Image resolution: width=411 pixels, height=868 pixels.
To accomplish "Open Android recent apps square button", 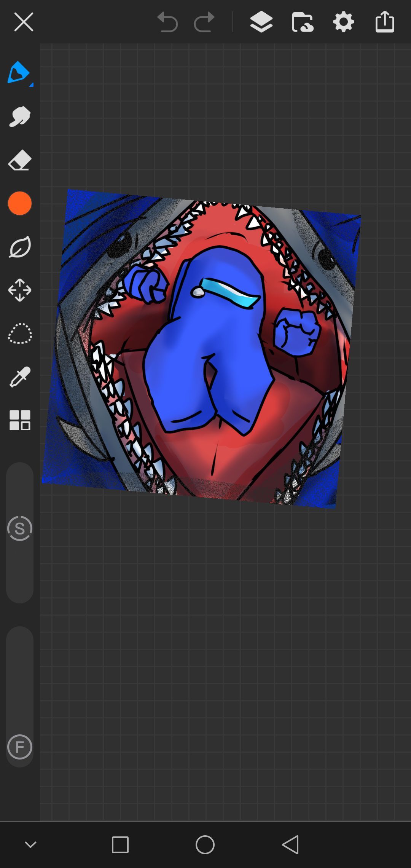I will click(120, 845).
